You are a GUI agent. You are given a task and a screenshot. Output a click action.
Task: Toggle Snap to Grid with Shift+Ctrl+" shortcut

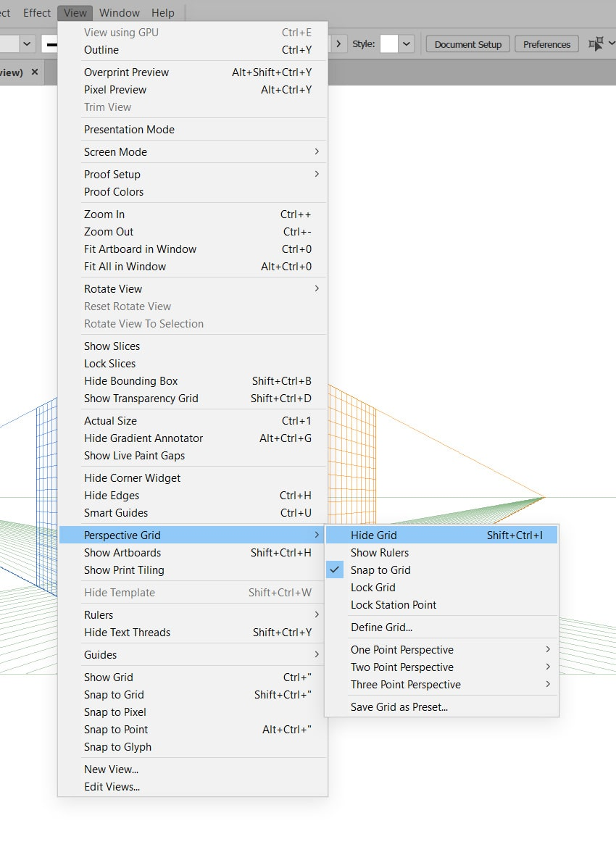(x=193, y=695)
